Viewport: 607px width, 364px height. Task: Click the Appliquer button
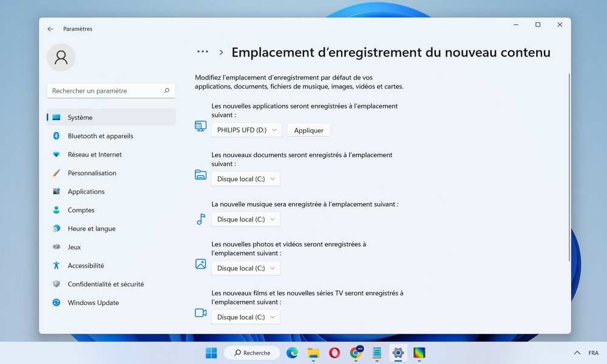(x=308, y=130)
